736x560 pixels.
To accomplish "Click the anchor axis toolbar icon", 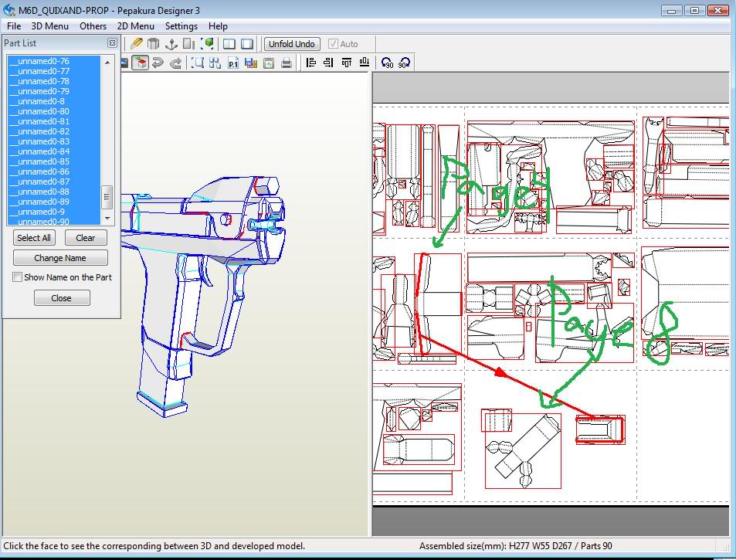I will 171,44.
